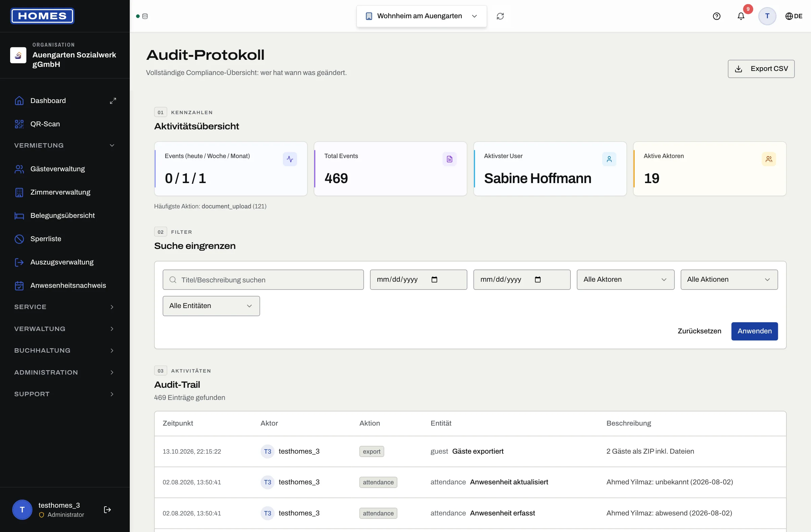
Task: Open the Alle Aktoren dropdown
Action: click(625, 280)
